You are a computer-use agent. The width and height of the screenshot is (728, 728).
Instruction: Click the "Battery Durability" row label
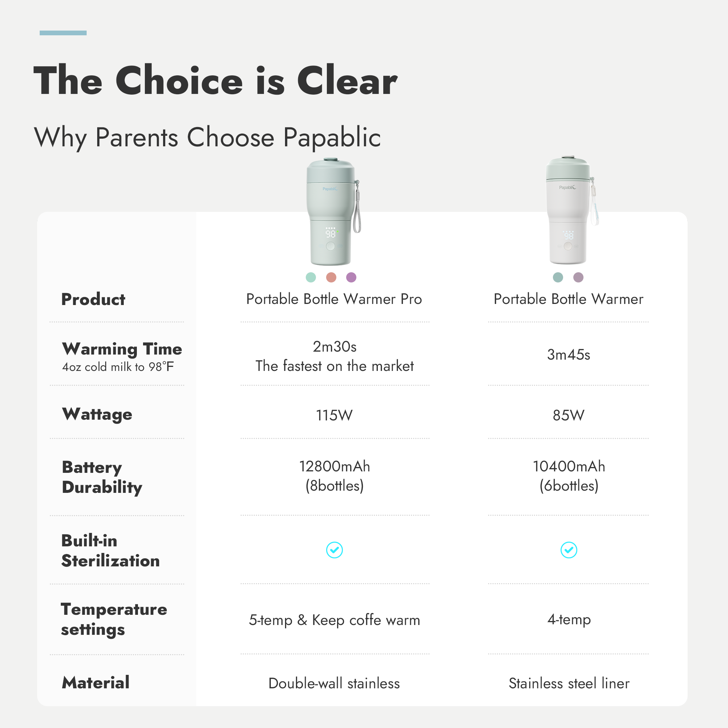[102, 477]
